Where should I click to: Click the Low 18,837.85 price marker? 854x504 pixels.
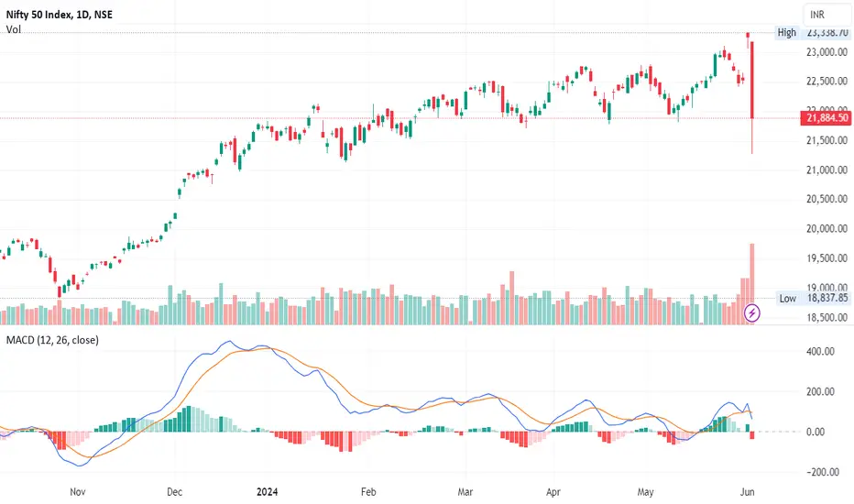(814, 298)
